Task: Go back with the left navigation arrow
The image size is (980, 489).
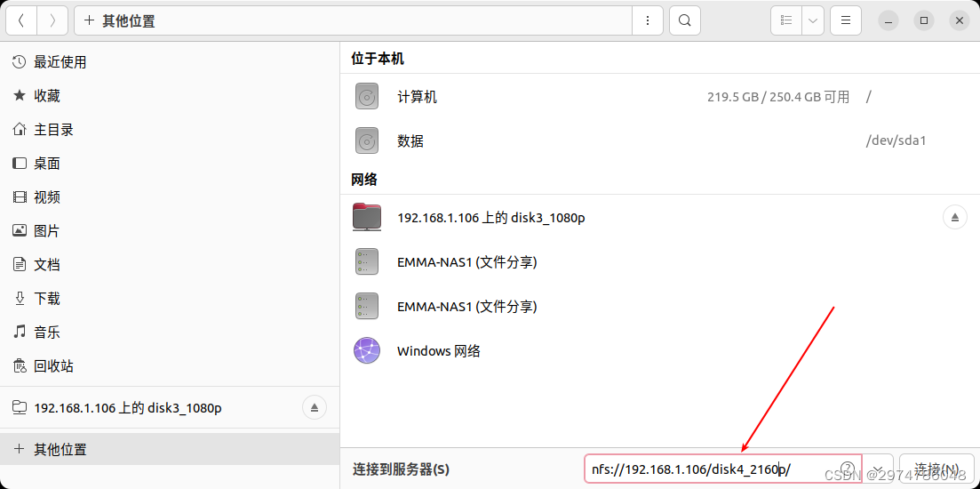Action: (x=21, y=20)
